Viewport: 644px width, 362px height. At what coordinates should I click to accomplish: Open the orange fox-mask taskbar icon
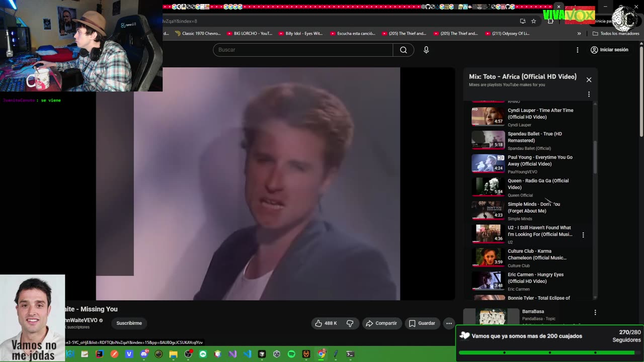click(306, 354)
